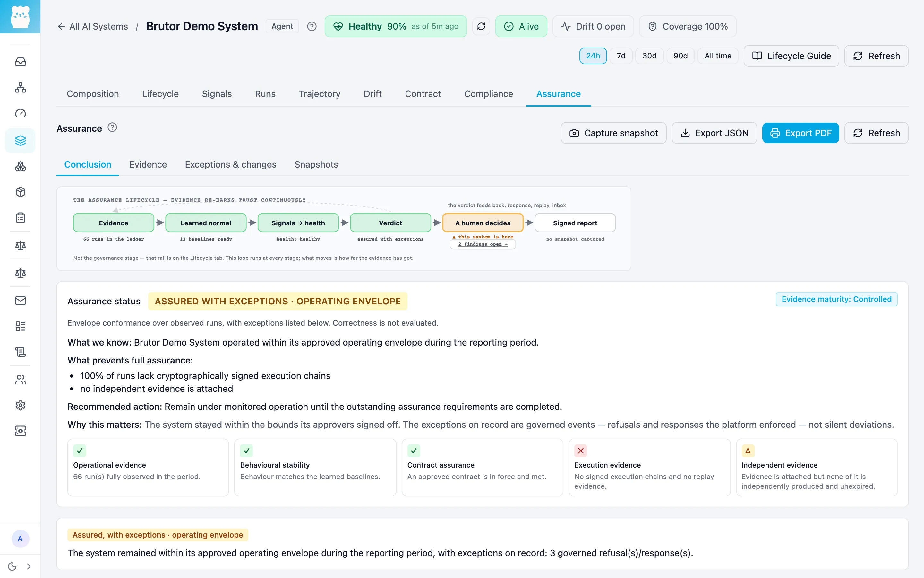The width and height of the screenshot is (924, 578).
Task: Click the Drift 0 open status chip
Action: pos(593,26)
